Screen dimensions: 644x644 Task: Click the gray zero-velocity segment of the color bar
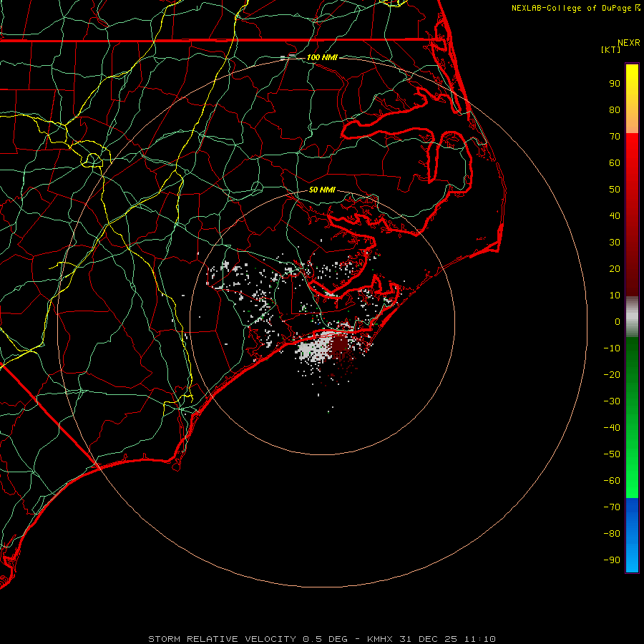coord(632,317)
